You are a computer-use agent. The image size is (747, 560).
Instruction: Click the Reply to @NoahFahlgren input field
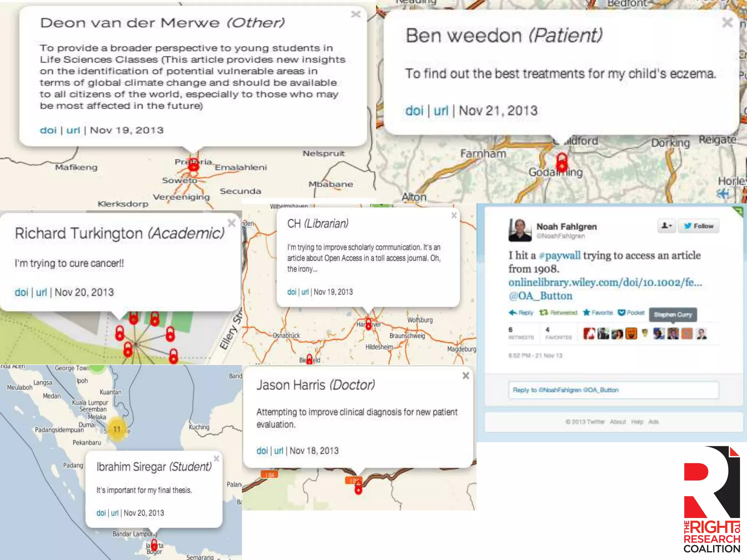click(614, 390)
